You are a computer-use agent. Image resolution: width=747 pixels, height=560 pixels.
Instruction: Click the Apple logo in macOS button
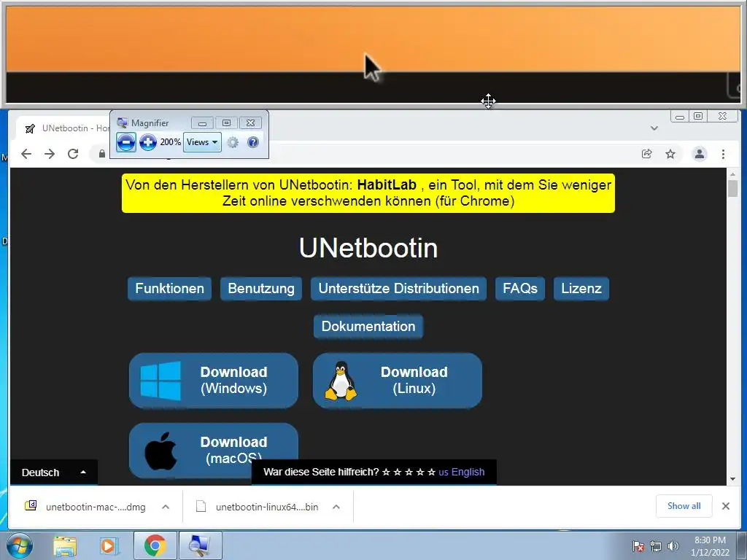point(160,451)
